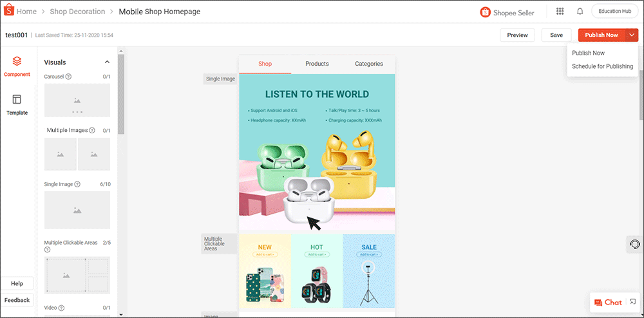Viewport: 644px width, 318px height.
Task: Select the right Multiple Images placeholder
Action: pos(94,154)
